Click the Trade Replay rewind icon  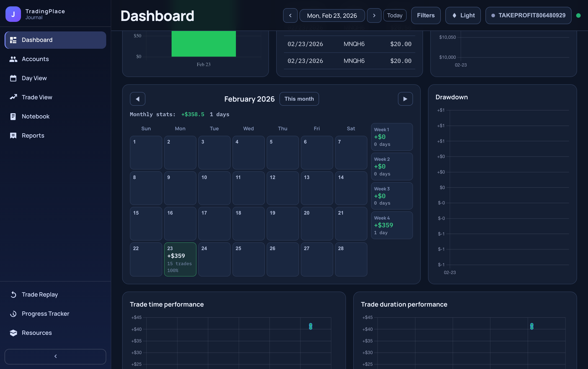coord(13,295)
